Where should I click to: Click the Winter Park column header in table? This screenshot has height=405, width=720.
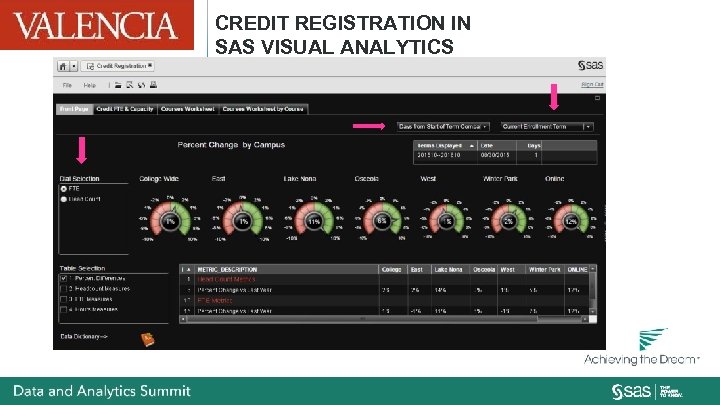[545, 270]
